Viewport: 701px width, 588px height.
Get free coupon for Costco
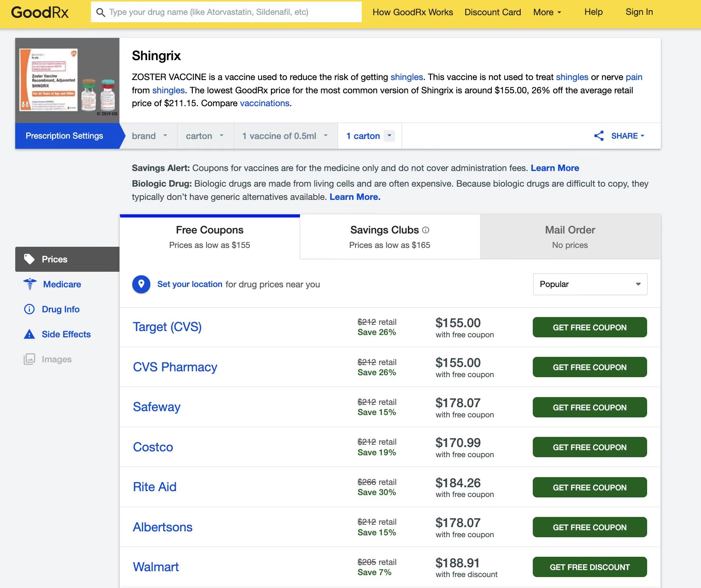(x=589, y=447)
